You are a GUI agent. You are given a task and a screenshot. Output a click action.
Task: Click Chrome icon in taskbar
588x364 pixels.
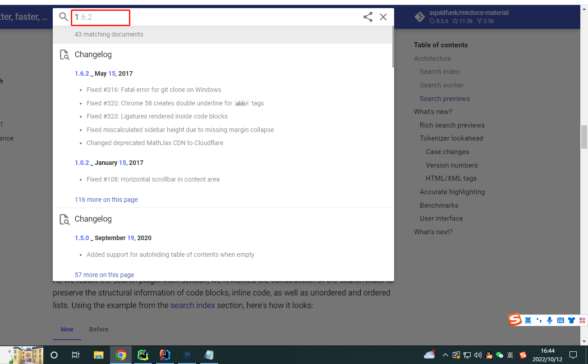pos(120,355)
